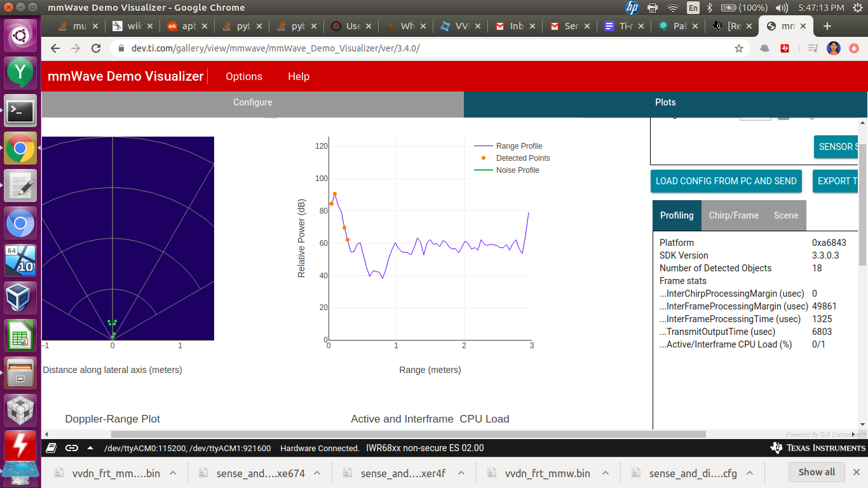
Task: Click the orange Chrome update arrow icon
Action: (x=855, y=48)
